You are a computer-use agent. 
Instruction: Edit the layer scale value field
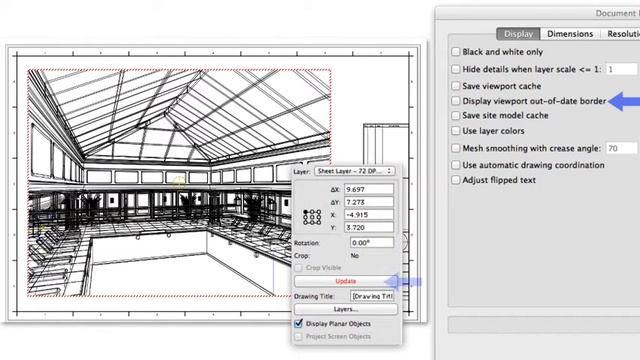pyautogui.click(x=621, y=69)
